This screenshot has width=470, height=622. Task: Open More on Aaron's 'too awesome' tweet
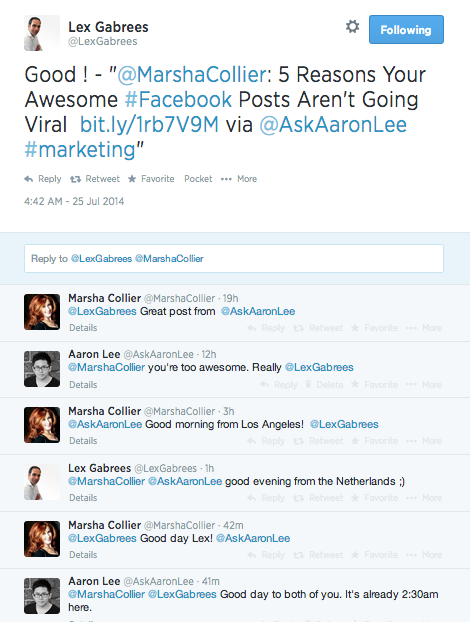[x=424, y=384]
